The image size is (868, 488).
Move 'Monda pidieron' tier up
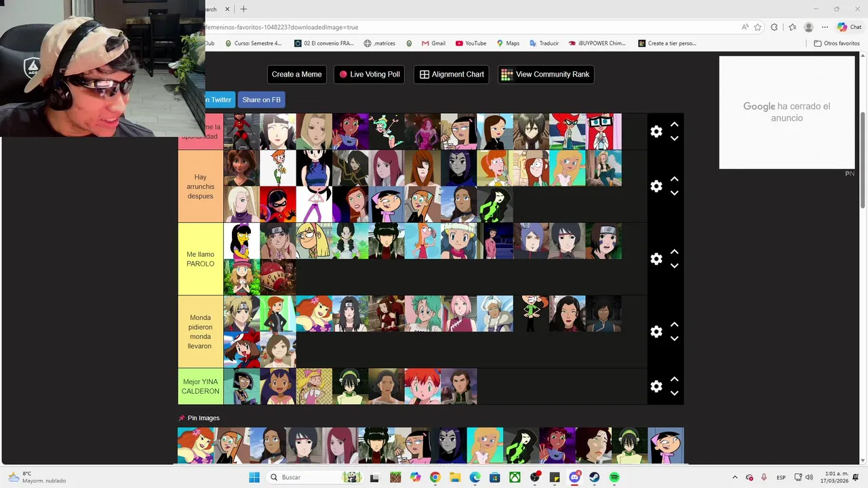pyautogui.click(x=674, y=324)
